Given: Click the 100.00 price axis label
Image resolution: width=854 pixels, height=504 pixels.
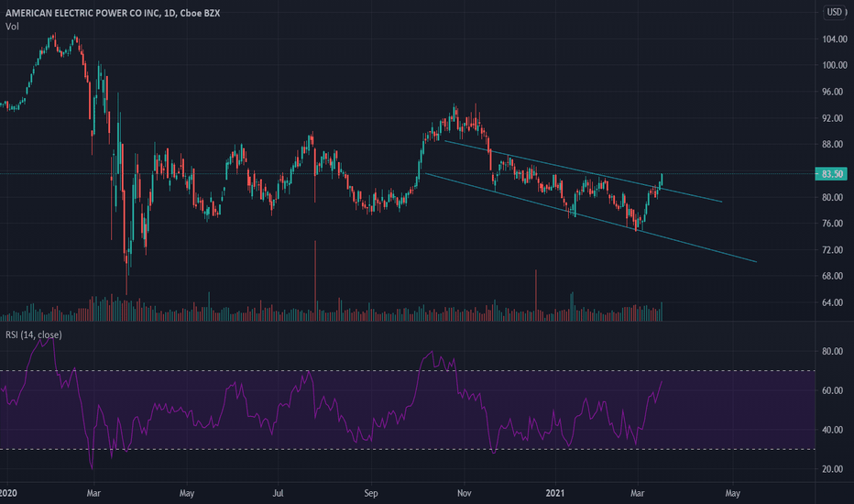Looking at the screenshot, I should (x=835, y=65).
